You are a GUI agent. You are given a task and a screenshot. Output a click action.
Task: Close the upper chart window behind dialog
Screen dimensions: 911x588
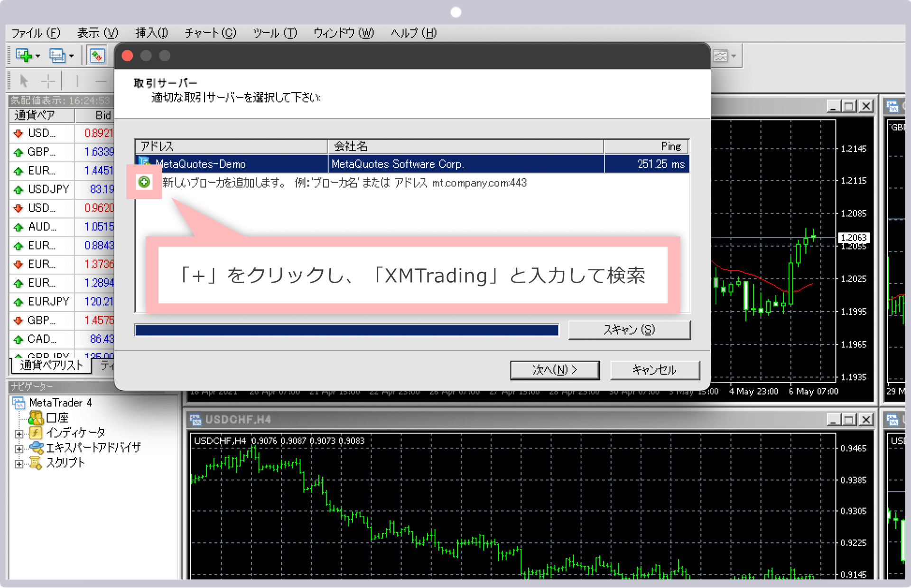click(866, 106)
